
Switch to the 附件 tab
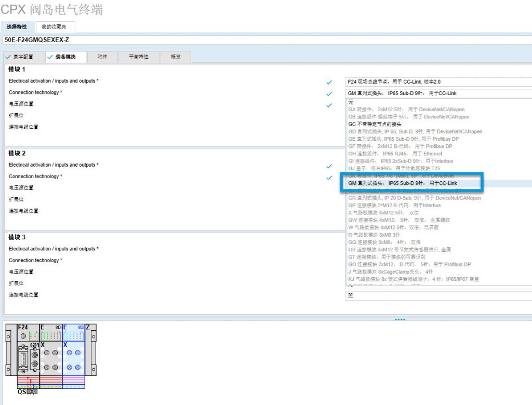(x=102, y=57)
